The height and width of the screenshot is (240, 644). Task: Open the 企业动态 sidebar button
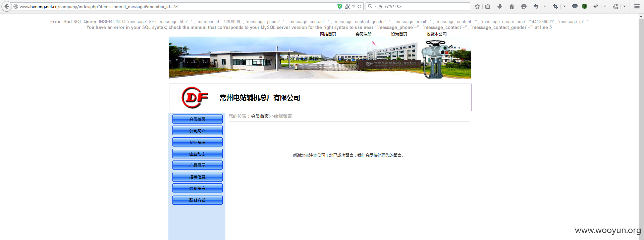pos(198,154)
